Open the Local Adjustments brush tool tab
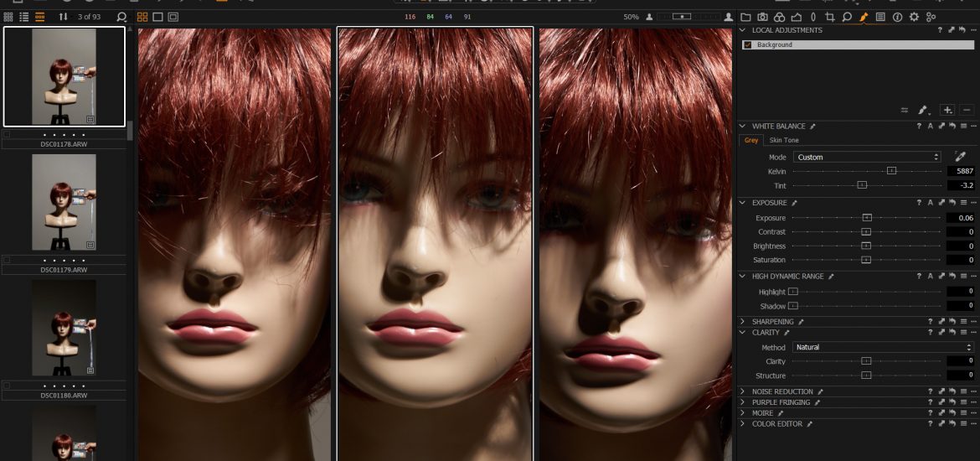Screen dimensions: 980x461 coord(864,17)
